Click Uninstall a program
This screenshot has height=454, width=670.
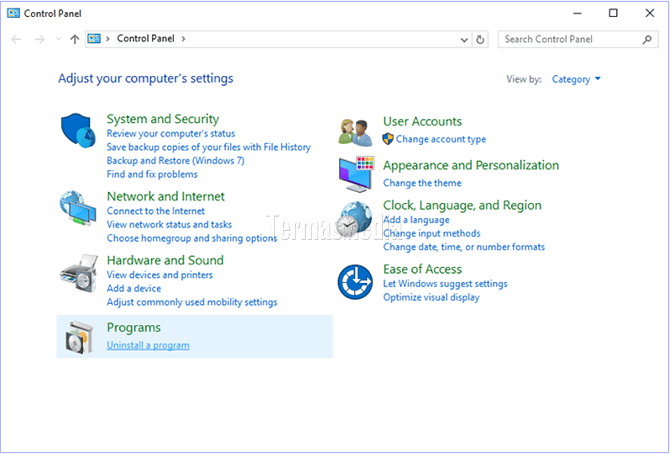pyautogui.click(x=148, y=345)
